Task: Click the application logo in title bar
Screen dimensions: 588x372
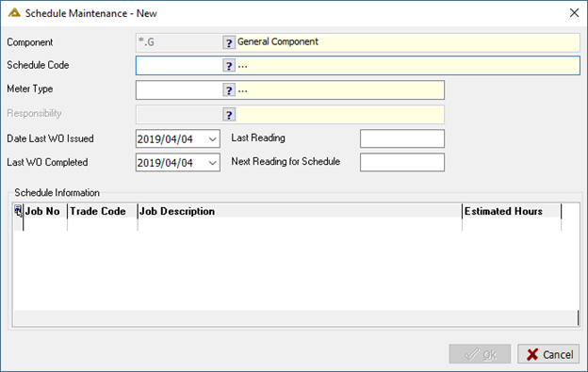Action: (14, 13)
